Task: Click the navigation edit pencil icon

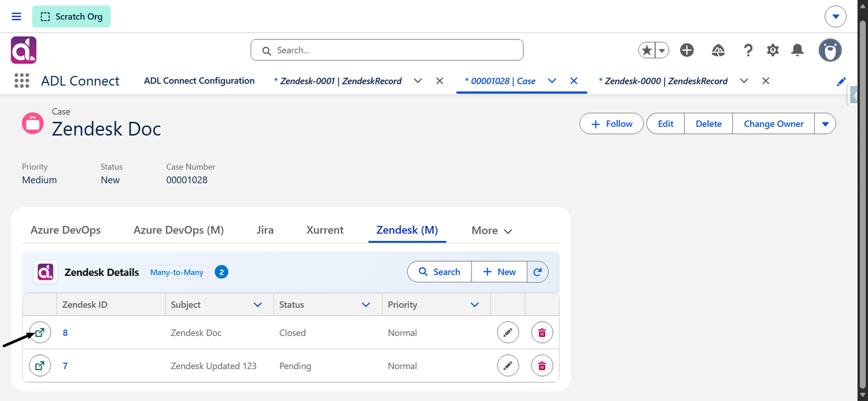Action: tap(841, 81)
